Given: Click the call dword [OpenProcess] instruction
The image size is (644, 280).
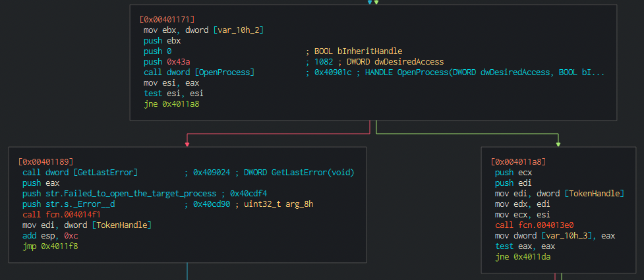Looking at the screenshot, I should pyautogui.click(x=199, y=72).
